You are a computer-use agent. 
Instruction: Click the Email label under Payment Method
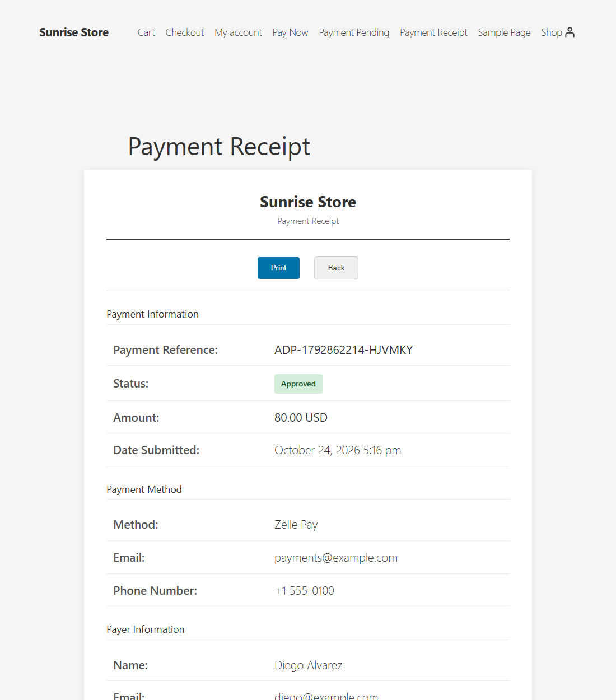[x=129, y=558]
